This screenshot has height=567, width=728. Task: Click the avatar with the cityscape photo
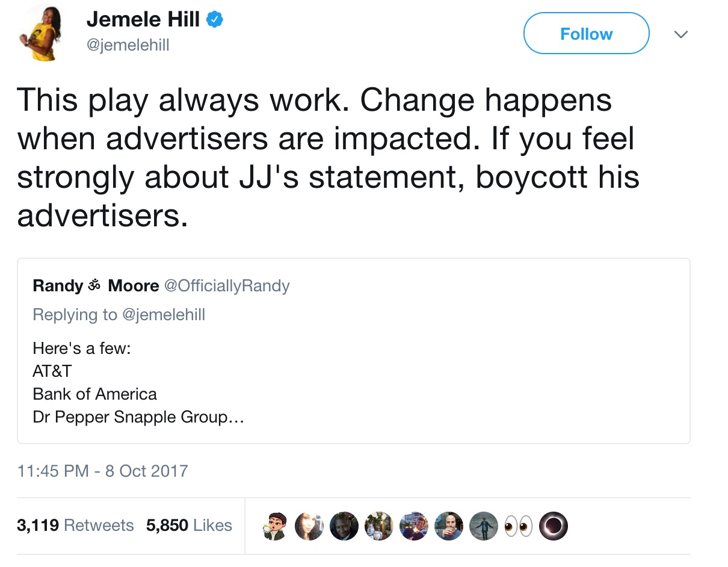[413, 525]
